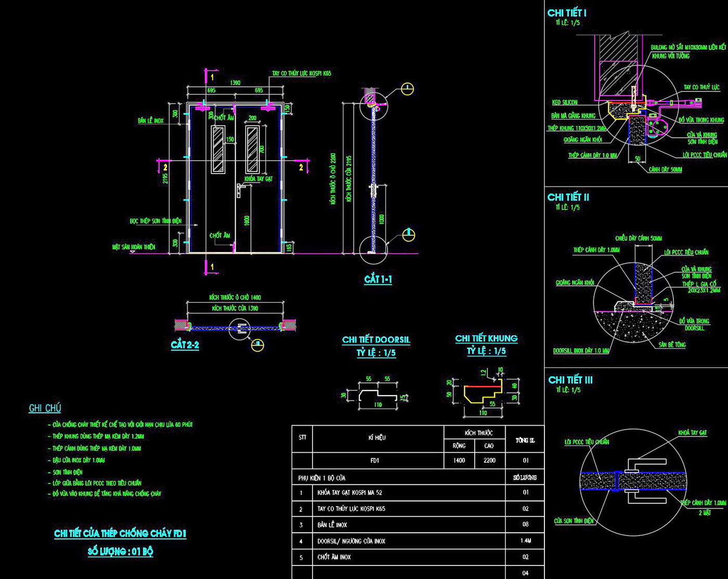Click the CẮT 1-1 section title
The width and height of the screenshot is (728, 579).
tap(378, 280)
